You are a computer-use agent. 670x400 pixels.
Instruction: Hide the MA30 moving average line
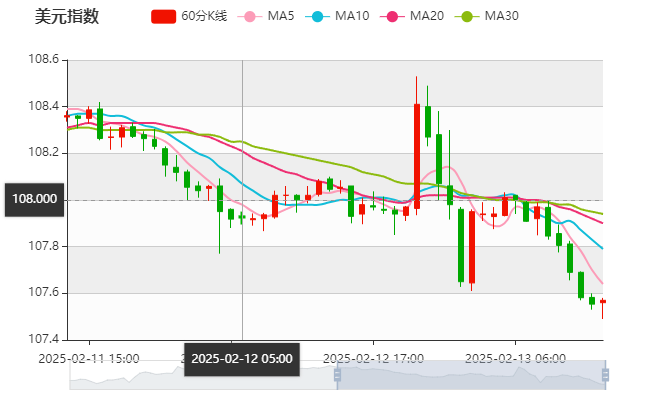[x=487, y=16]
